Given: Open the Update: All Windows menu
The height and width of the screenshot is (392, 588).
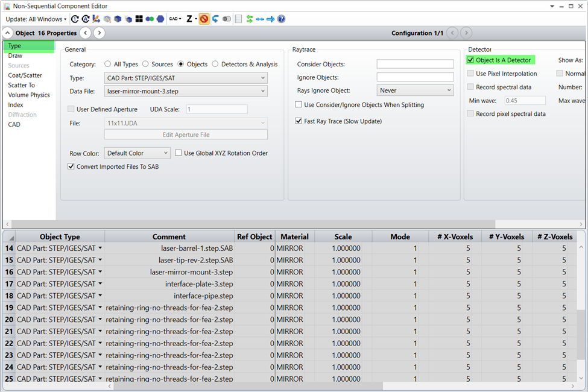Looking at the screenshot, I should click(36, 19).
